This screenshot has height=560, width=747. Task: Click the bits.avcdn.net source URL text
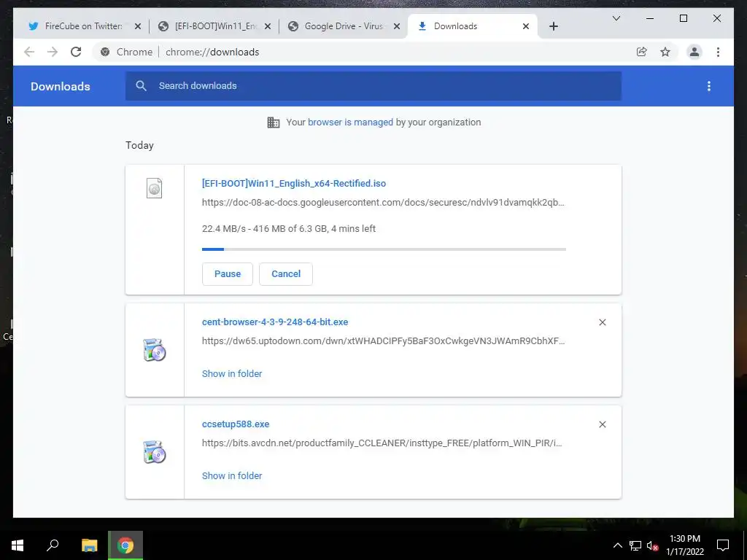[x=382, y=443]
